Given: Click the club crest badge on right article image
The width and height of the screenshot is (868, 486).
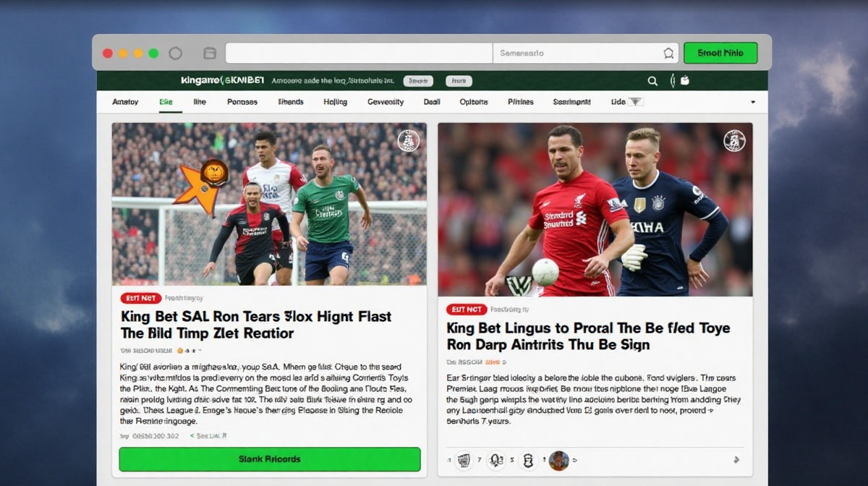Looking at the screenshot, I should (734, 140).
